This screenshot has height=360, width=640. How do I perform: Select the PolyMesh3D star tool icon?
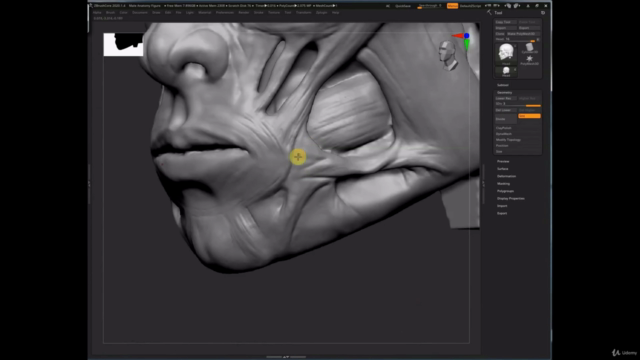pos(530,60)
